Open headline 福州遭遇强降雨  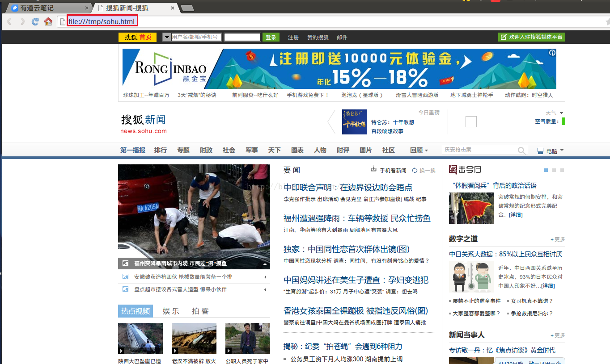pos(357,218)
